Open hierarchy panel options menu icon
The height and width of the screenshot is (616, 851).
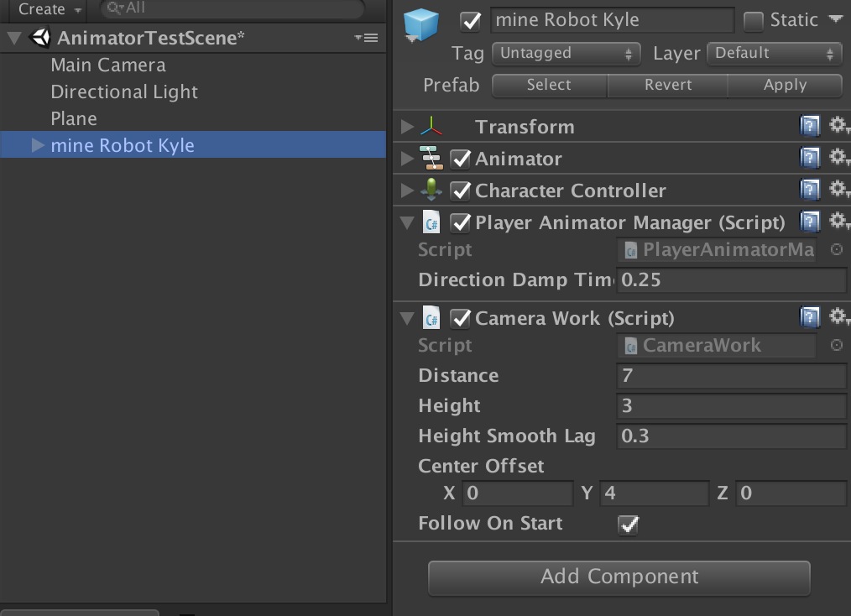point(367,38)
